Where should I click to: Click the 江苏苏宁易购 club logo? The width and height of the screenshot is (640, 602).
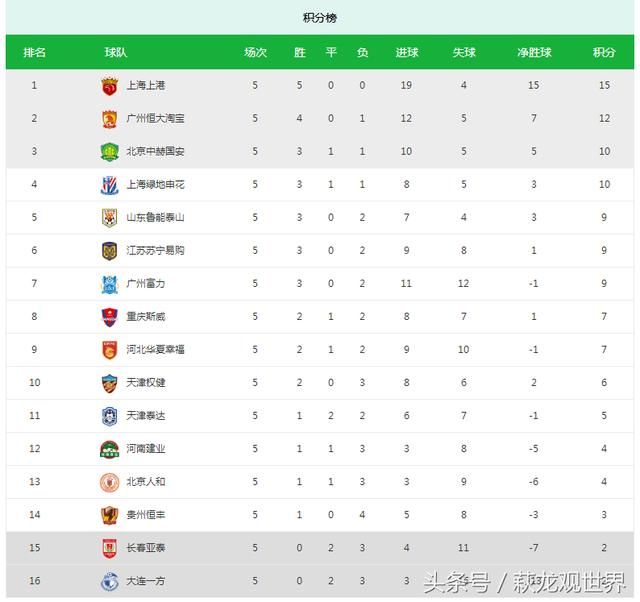click(x=109, y=251)
